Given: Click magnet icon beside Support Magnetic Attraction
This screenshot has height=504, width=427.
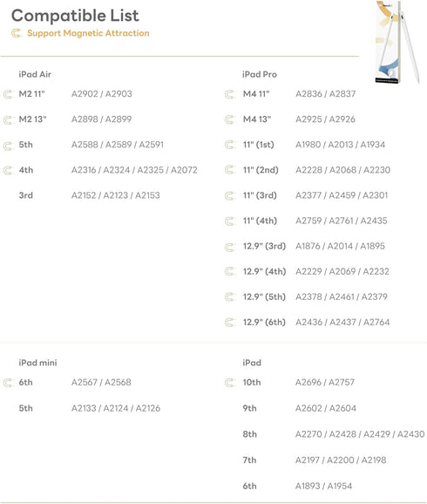Looking at the screenshot, I should pos(17,33).
